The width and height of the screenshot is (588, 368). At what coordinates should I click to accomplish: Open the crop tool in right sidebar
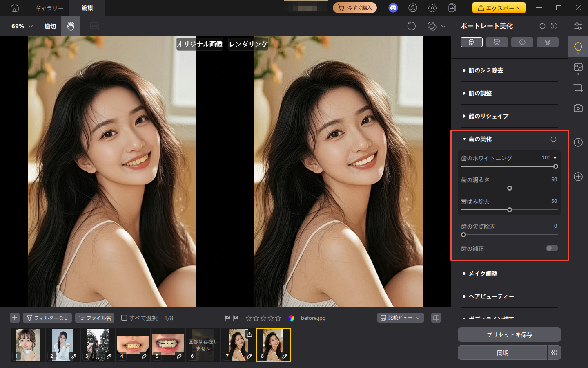pos(578,88)
